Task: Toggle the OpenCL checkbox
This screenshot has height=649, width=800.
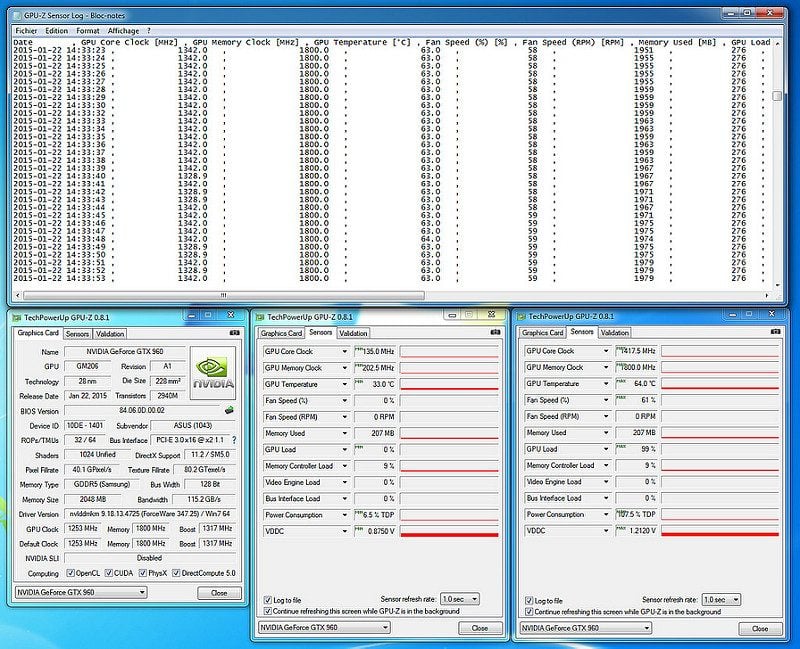Action: click(70, 573)
